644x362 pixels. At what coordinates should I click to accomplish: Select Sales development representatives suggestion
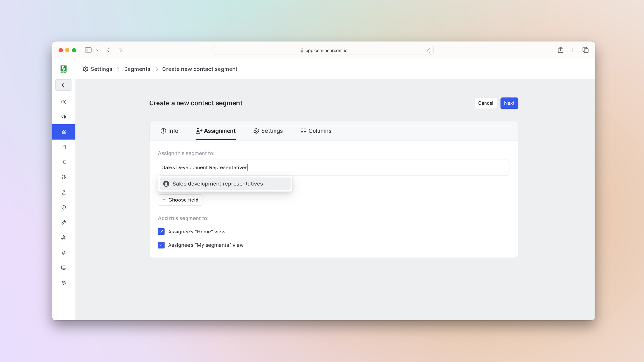click(x=225, y=184)
